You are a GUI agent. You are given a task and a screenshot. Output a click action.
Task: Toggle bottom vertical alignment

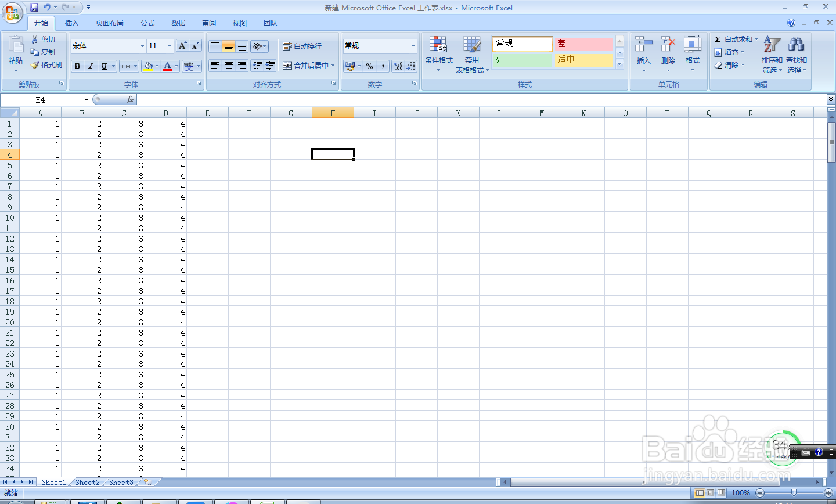[x=242, y=46]
